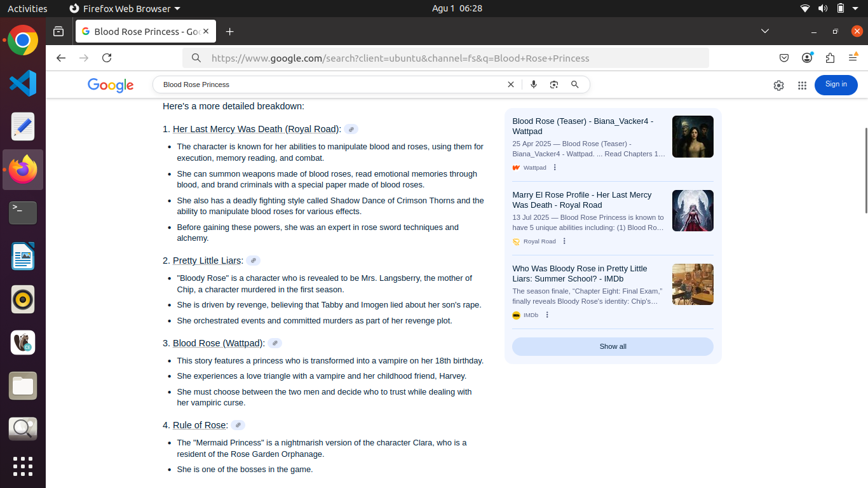This screenshot has width=868, height=488.
Task: Open Firefox View from the tab bar
Action: pos(58,31)
